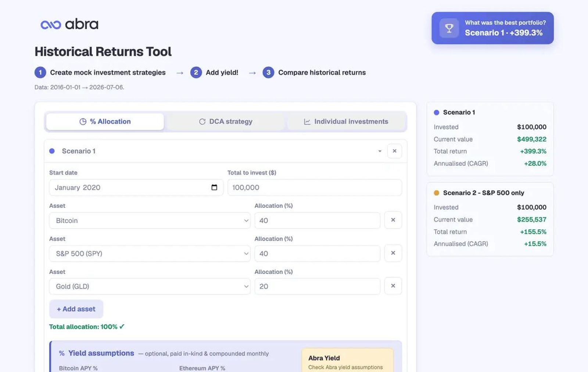Switch to the % Allocation tab
588x372 pixels.
[x=105, y=122]
